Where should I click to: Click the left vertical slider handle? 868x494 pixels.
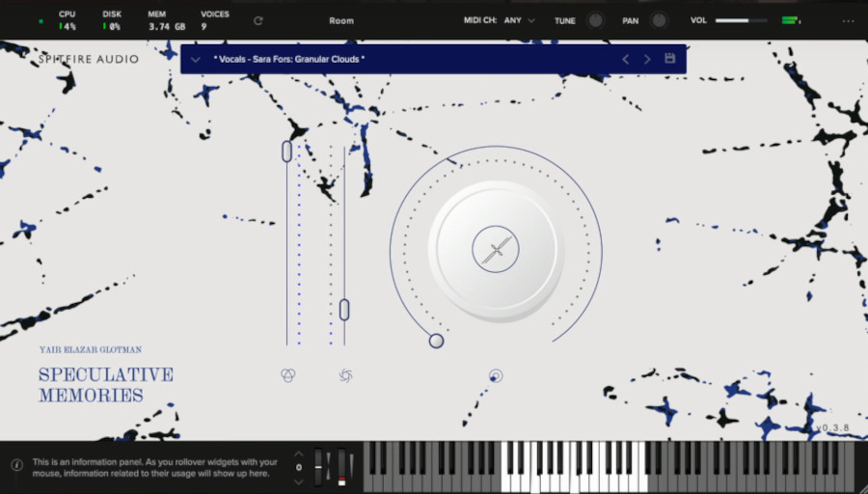point(286,151)
